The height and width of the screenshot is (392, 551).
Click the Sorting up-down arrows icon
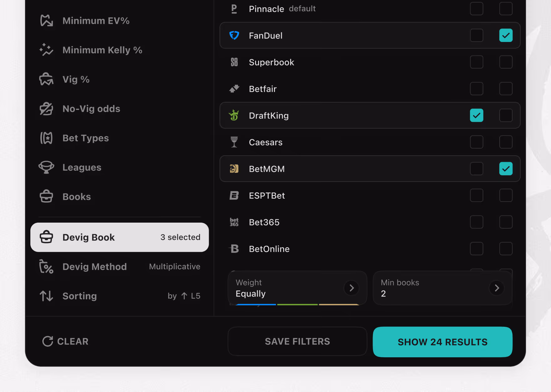click(x=46, y=296)
